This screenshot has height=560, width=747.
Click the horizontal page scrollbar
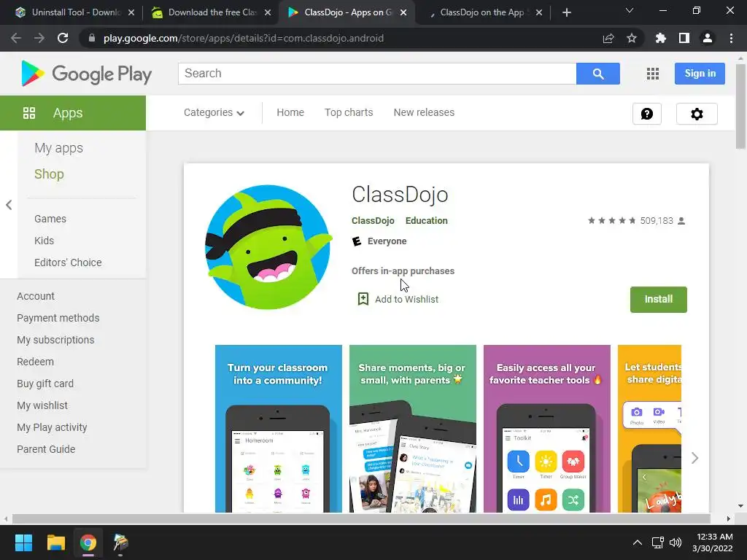point(361,518)
